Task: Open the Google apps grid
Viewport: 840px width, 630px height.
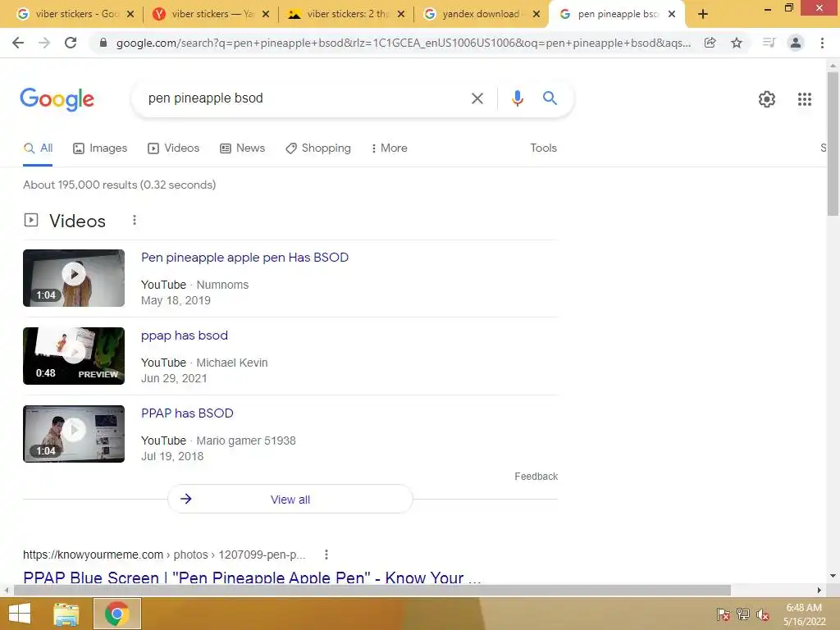Action: [804, 99]
